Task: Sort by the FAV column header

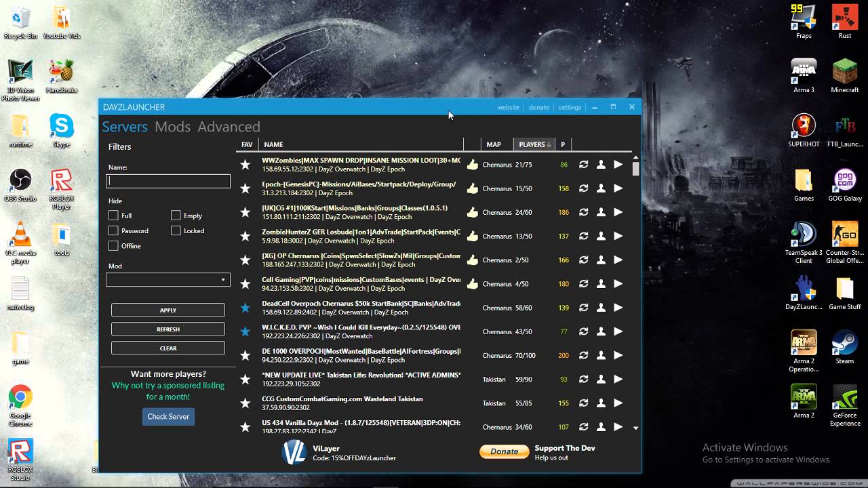Action: click(247, 144)
